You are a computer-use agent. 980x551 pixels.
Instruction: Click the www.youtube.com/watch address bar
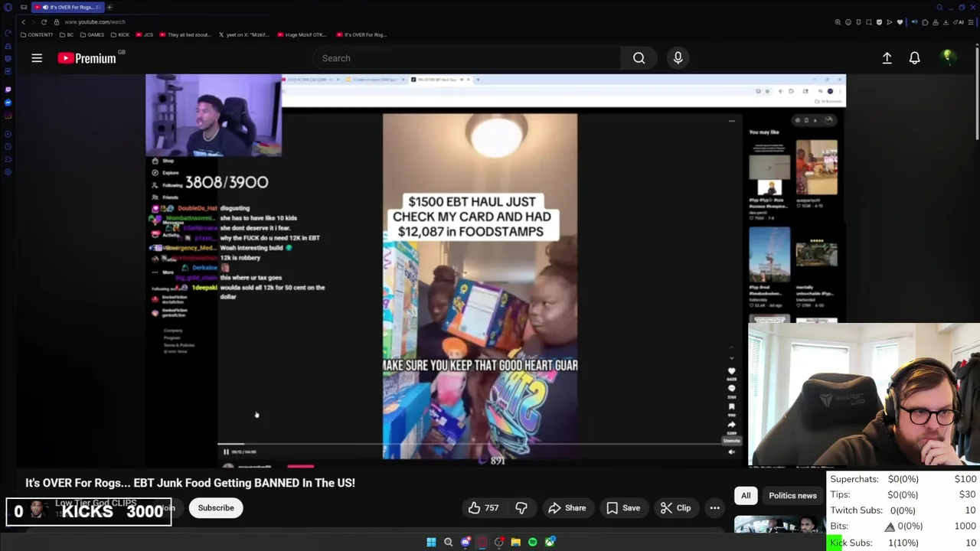95,22
